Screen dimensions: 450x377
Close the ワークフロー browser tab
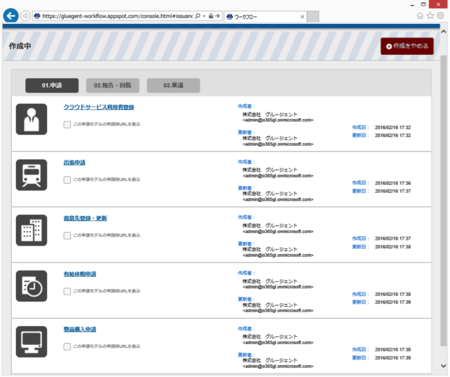point(302,16)
